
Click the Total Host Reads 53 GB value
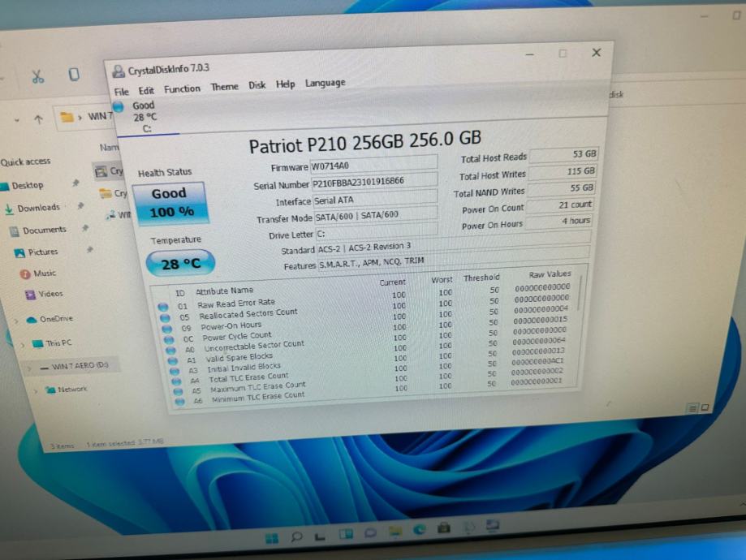coord(563,154)
